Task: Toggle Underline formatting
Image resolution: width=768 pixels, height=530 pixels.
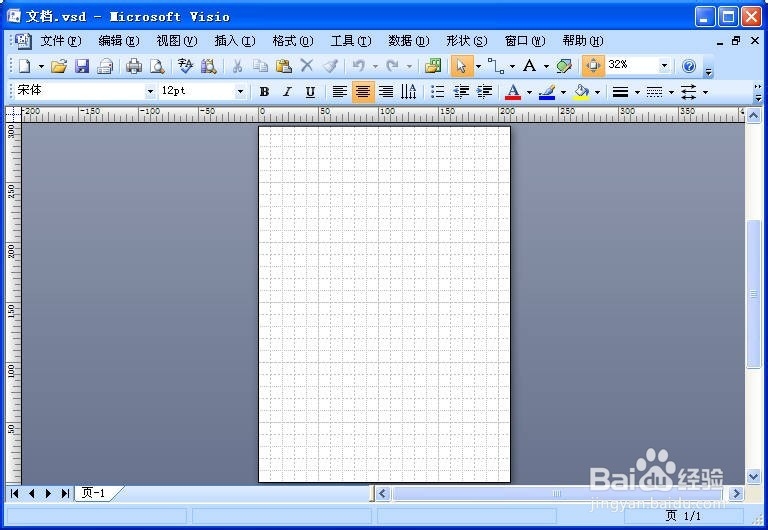Action: 310,92
